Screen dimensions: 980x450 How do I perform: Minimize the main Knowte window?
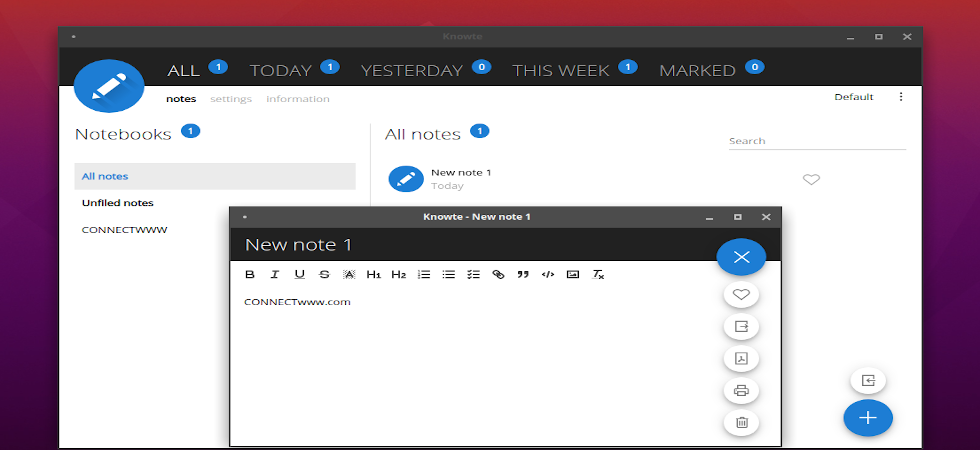click(x=851, y=38)
